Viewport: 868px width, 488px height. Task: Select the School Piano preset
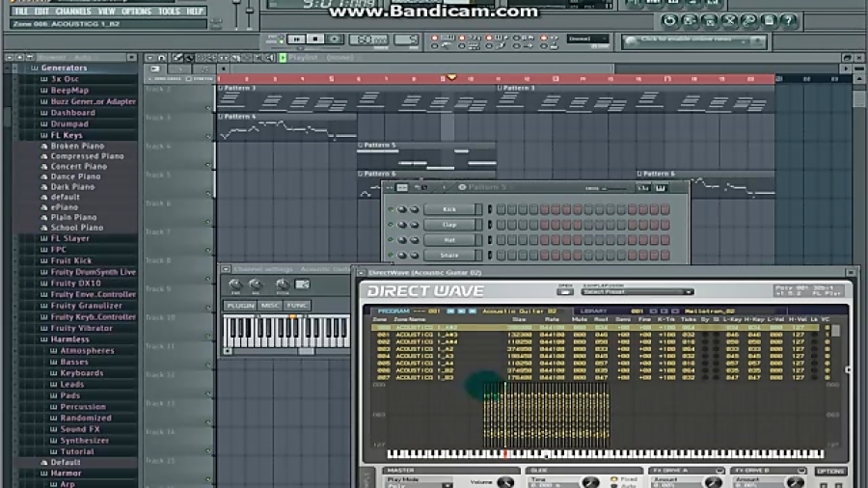(77, 228)
